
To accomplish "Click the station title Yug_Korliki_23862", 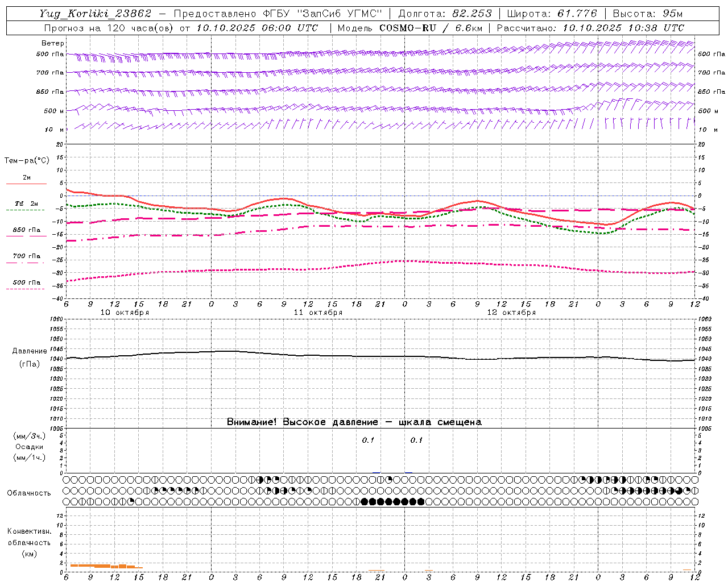I will [x=95, y=14].
